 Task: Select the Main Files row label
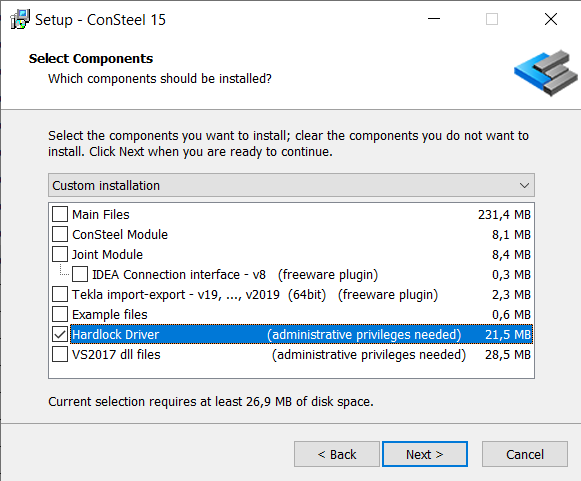(x=100, y=215)
